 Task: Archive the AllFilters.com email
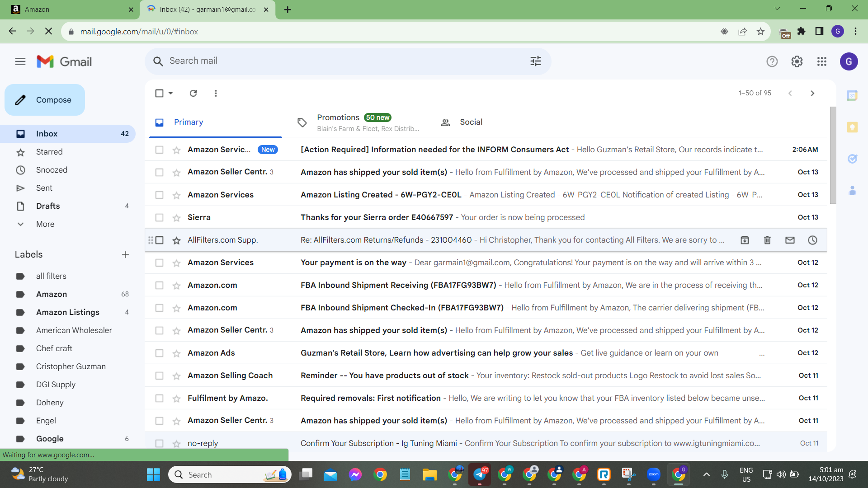tap(745, 240)
